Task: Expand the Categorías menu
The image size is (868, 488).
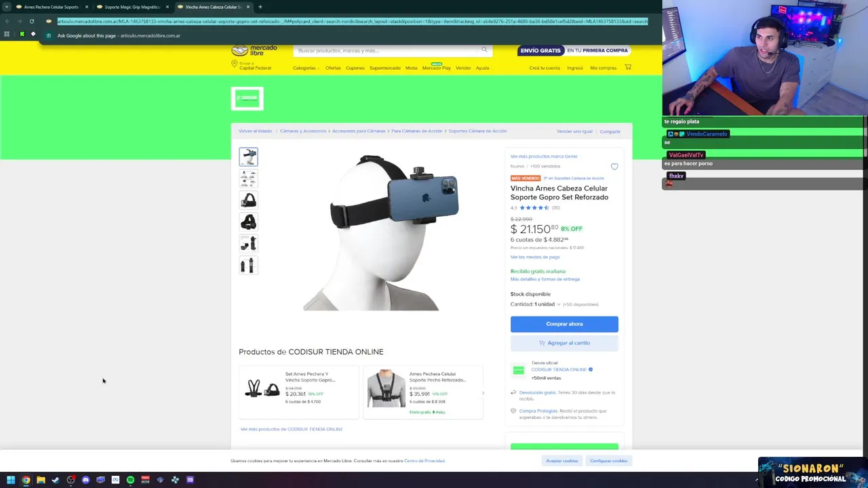Action: click(306, 68)
